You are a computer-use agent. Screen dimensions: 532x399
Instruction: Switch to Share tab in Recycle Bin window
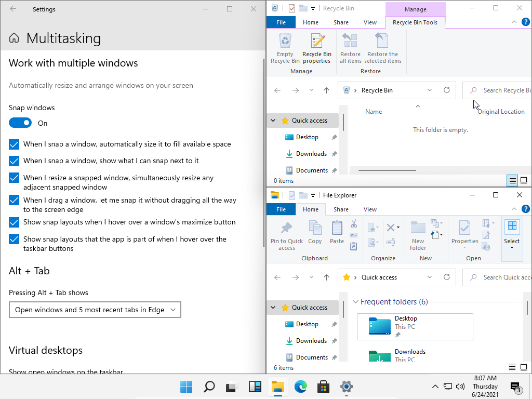coord(341,22)
